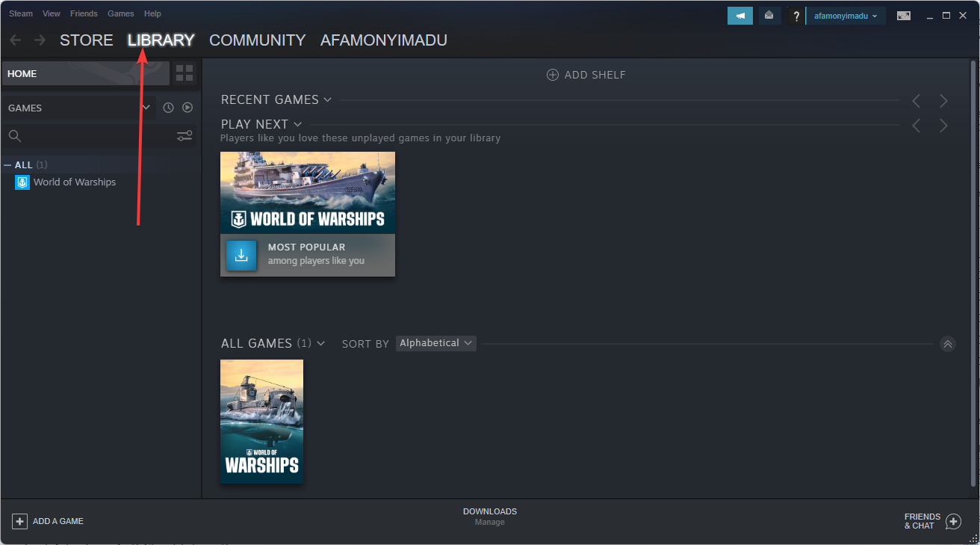Open the GAMES filter dropdown
Image resolution: width=980 pixels, height=545 pixels.
[x=78, y=108]
